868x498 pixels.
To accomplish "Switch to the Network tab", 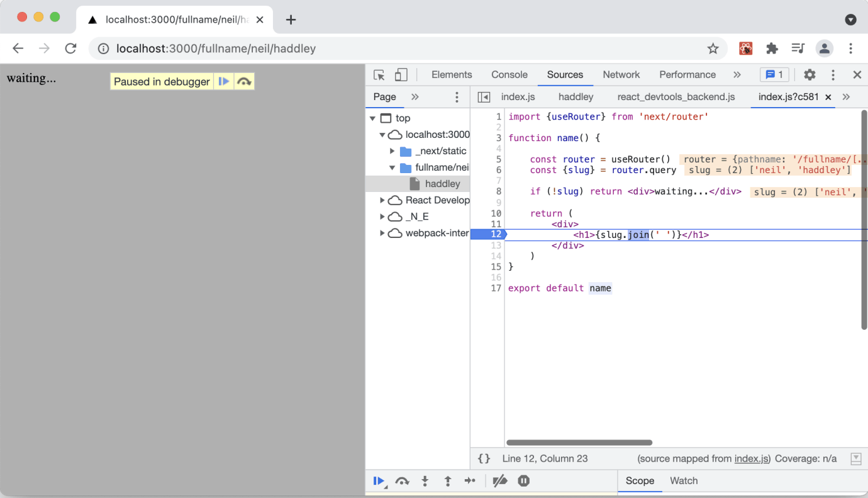I will pyautogui.click(x=621, y=75).
